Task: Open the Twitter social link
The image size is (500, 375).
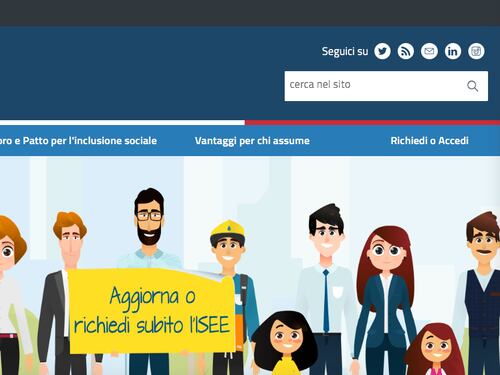Action: click(x=382, y=51)
